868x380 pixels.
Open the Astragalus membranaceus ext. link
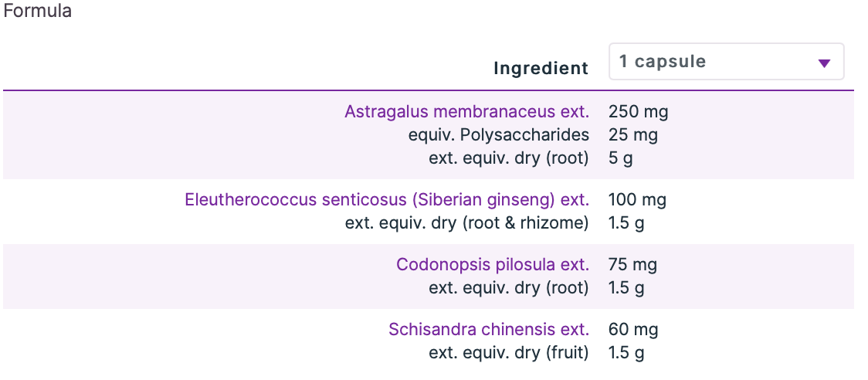click(x=466, y=111)
